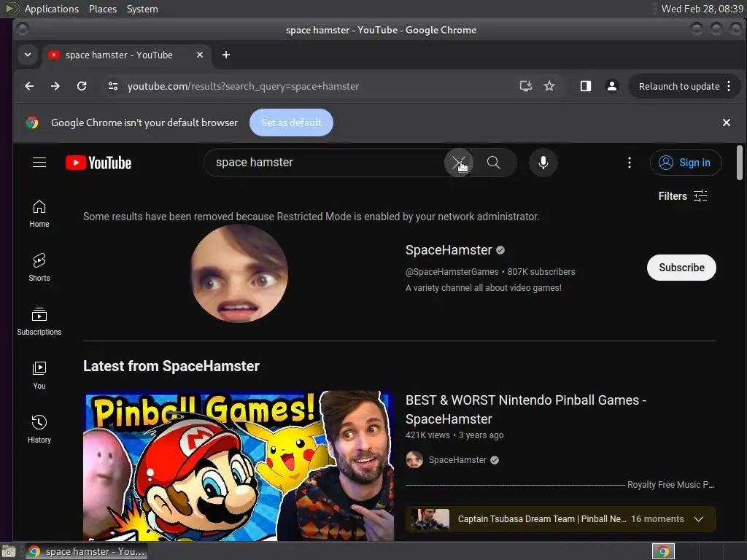Play the Pinball Games video thumbnail
The height and width of the screenshot is (560, 747).
239,466
